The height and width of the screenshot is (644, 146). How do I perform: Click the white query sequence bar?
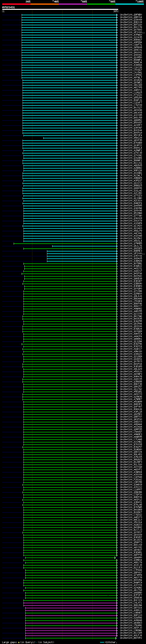click(x=60, y=10)
